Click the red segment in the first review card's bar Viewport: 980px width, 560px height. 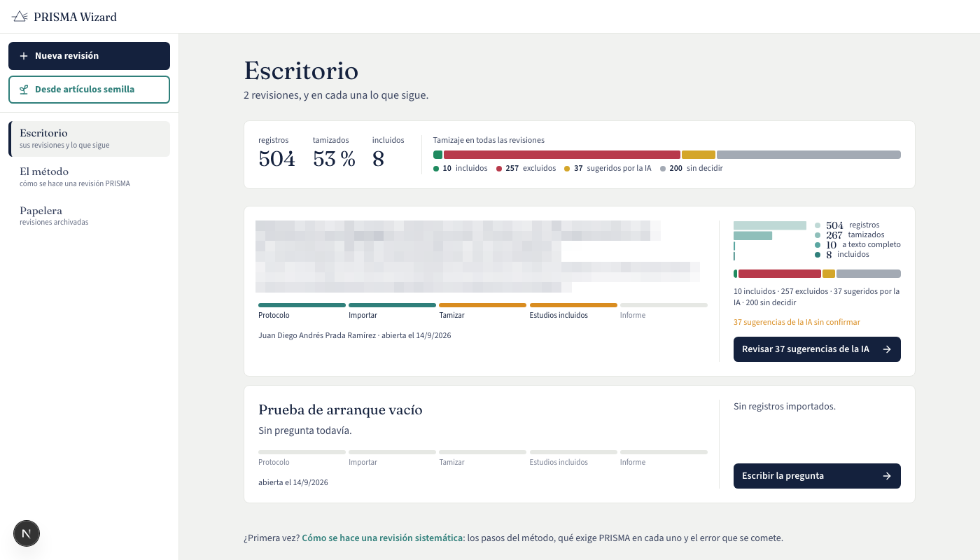(780, 274)
